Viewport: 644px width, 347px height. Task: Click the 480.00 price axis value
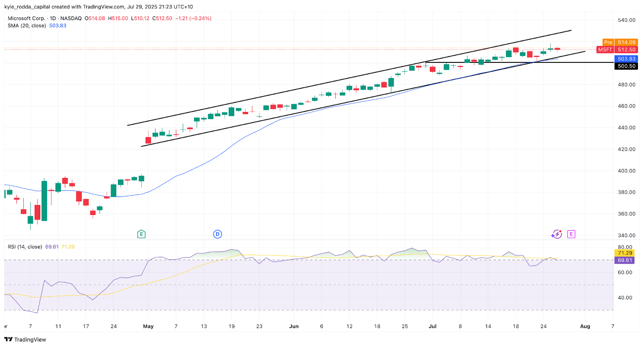coord(627,85)
